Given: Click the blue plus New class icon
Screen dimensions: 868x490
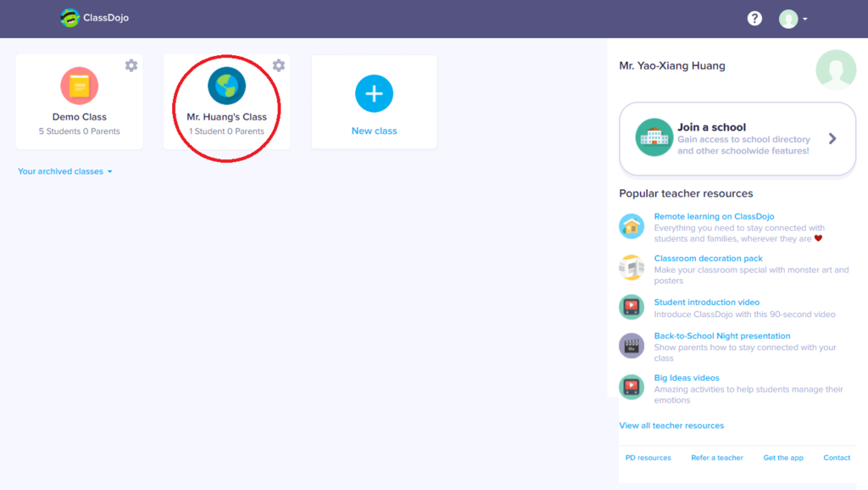Looking at the screenshot, I should 374,93.
